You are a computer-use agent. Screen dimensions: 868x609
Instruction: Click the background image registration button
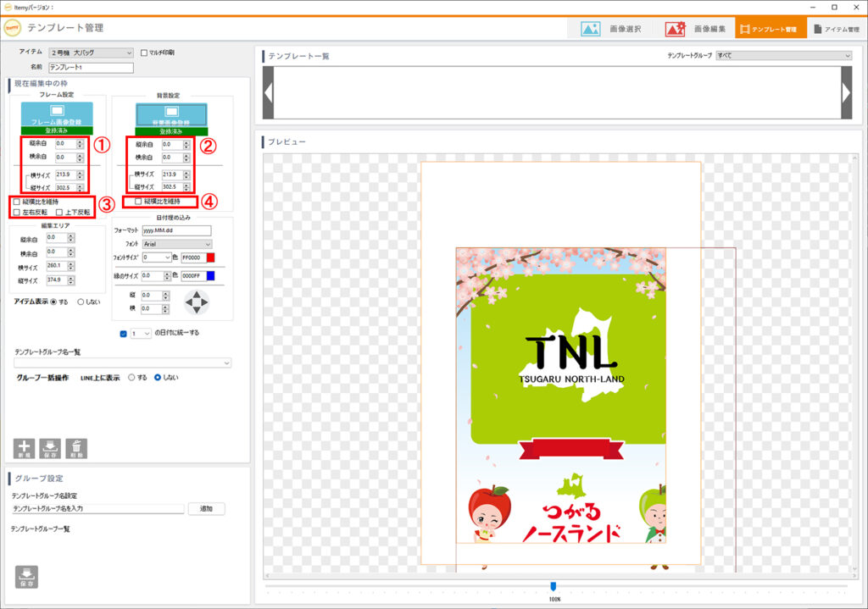(x=172, y=114)
